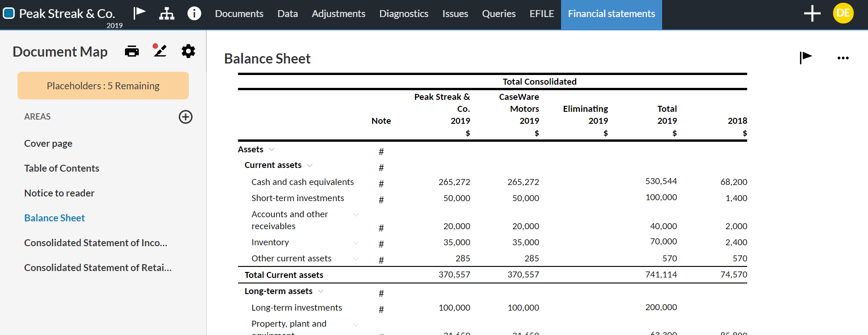This screenshot has height=335, width=868.
Task: Click the plus icon in top bar
Action: [812, 13]
